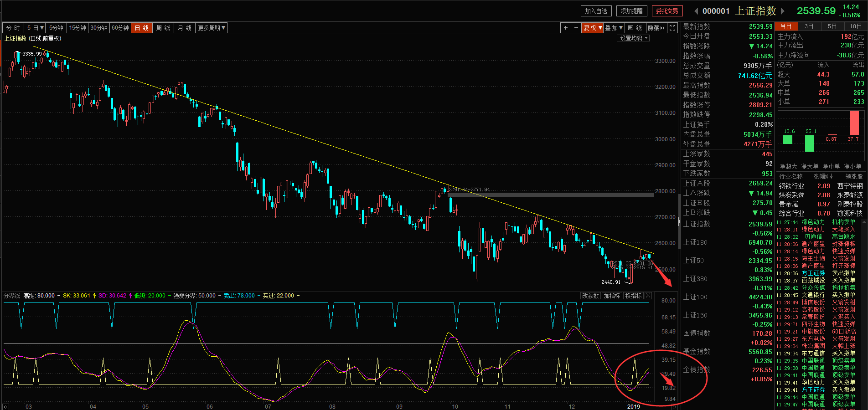Click 加入自选 button

pyautogui.click(x=596, y=11)
